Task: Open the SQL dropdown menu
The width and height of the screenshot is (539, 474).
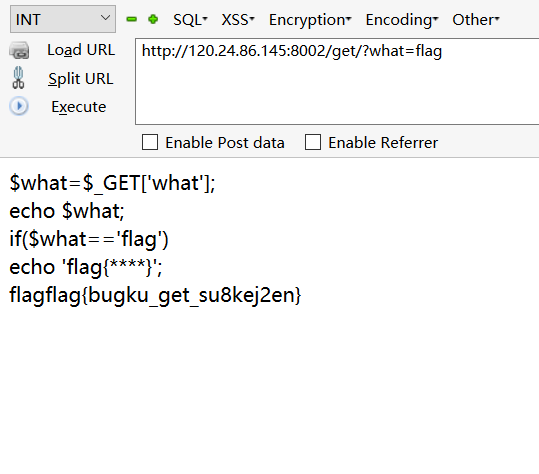Action: (190, 20)
